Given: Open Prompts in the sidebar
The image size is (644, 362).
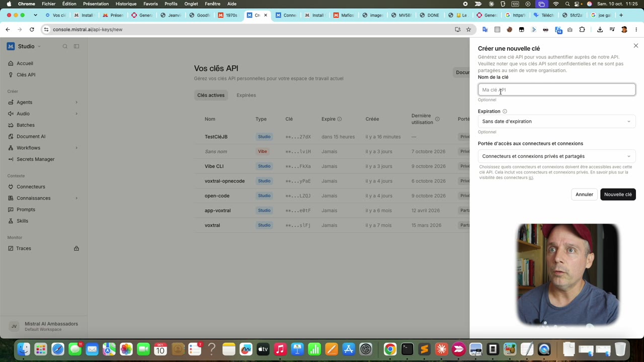Looking at the screenshot, I should [x=26, y=210].
